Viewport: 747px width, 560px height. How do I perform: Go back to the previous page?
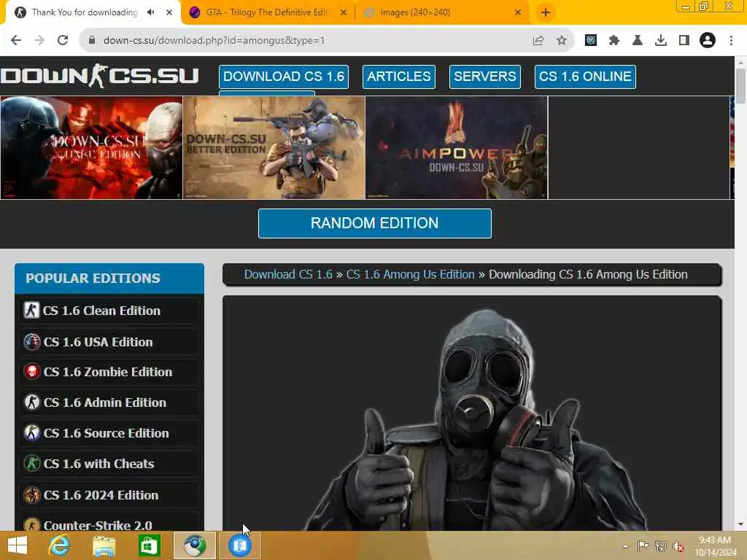point(16,41)
